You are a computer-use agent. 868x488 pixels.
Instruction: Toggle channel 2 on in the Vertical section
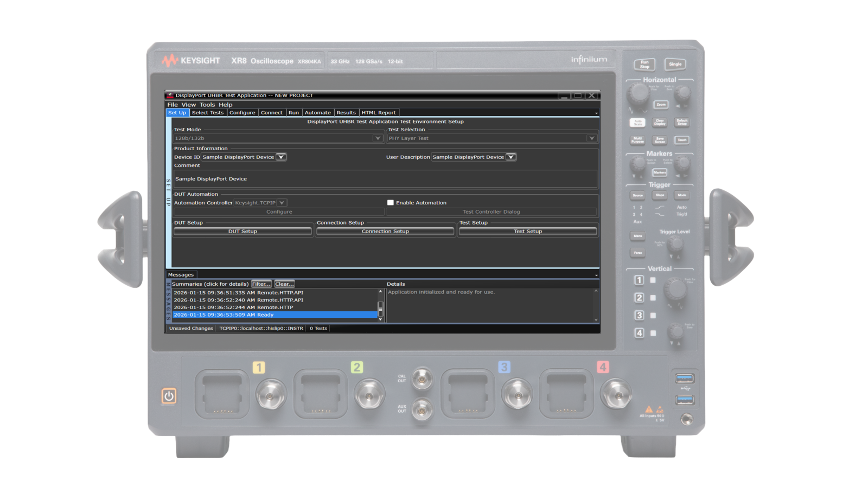pyautogui.click(x=639, y=297)
